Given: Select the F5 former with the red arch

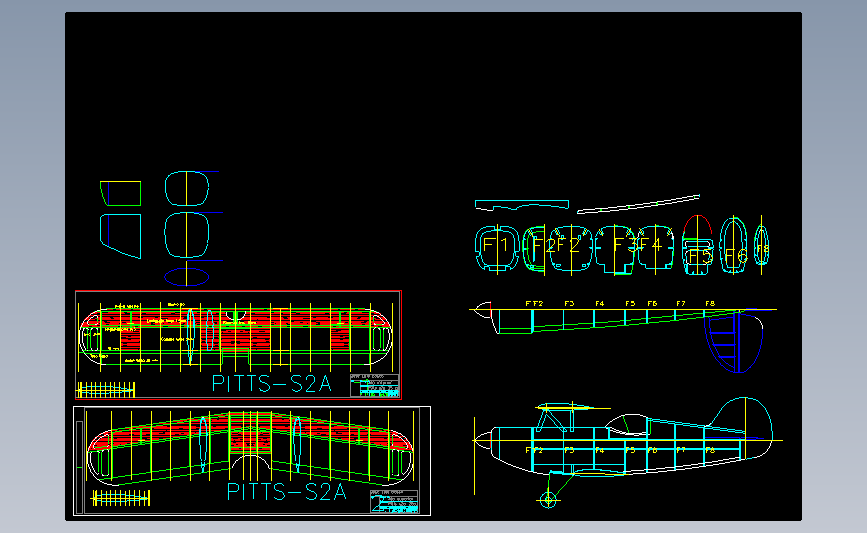Looking at the screenshot, I should coord(697,245).
